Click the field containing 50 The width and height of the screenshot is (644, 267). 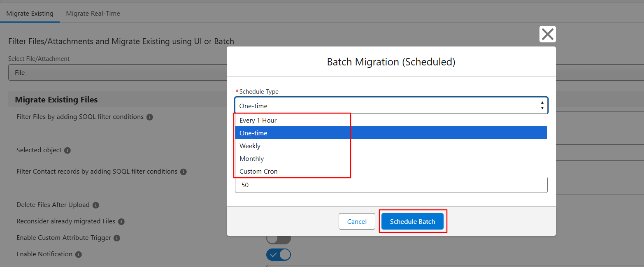pos(391,185)
